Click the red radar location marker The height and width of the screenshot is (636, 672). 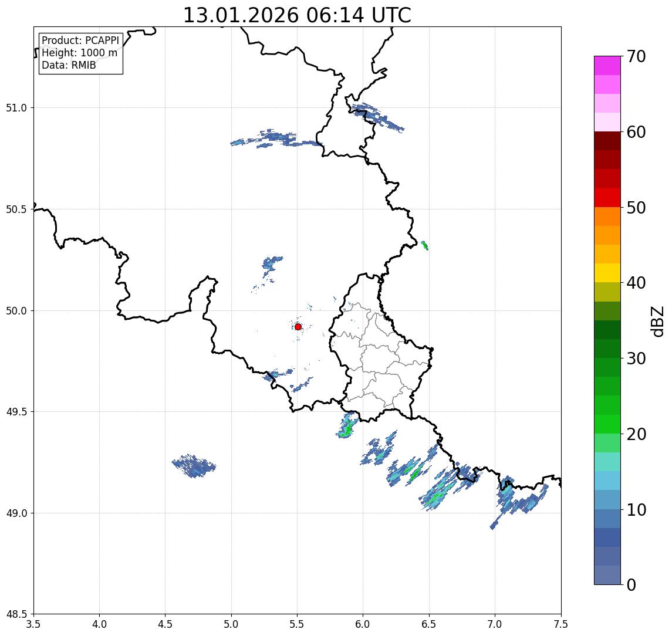click(x=298, y=327)
